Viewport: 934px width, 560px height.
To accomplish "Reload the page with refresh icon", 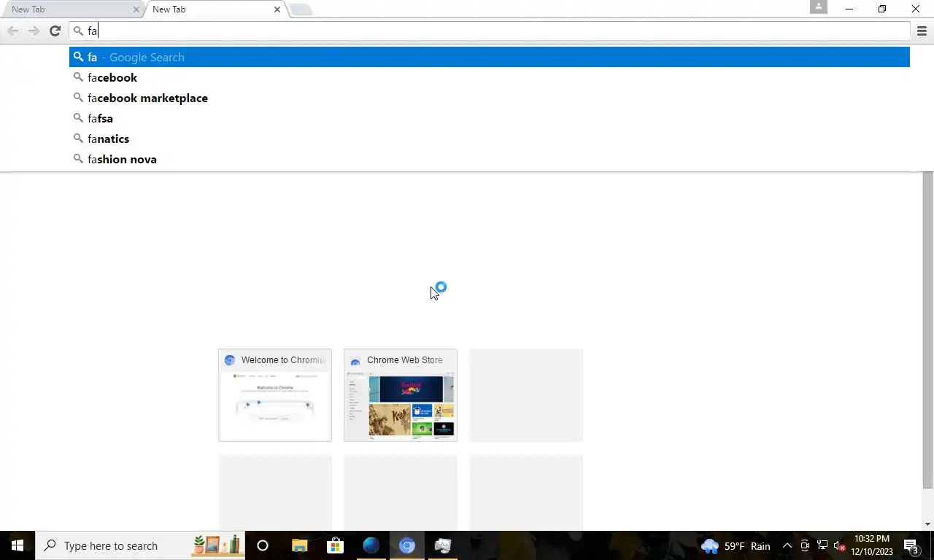I will [x=55, y=31].
